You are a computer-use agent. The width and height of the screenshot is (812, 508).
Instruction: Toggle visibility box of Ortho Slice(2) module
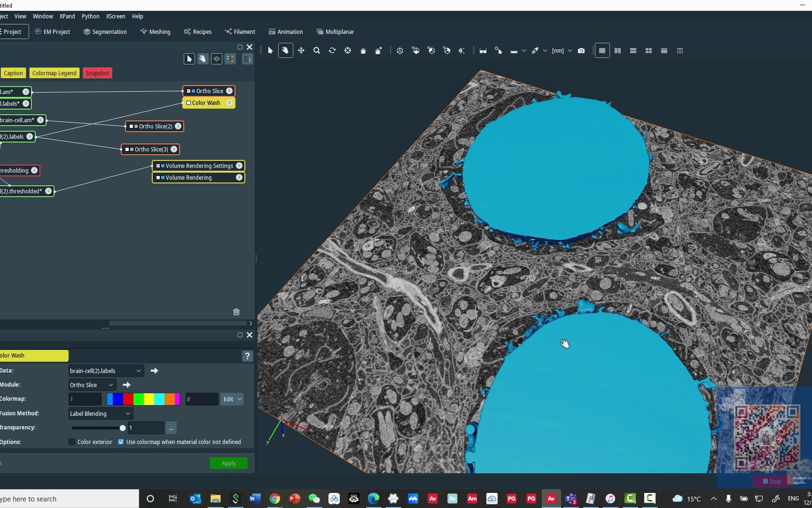131,127
